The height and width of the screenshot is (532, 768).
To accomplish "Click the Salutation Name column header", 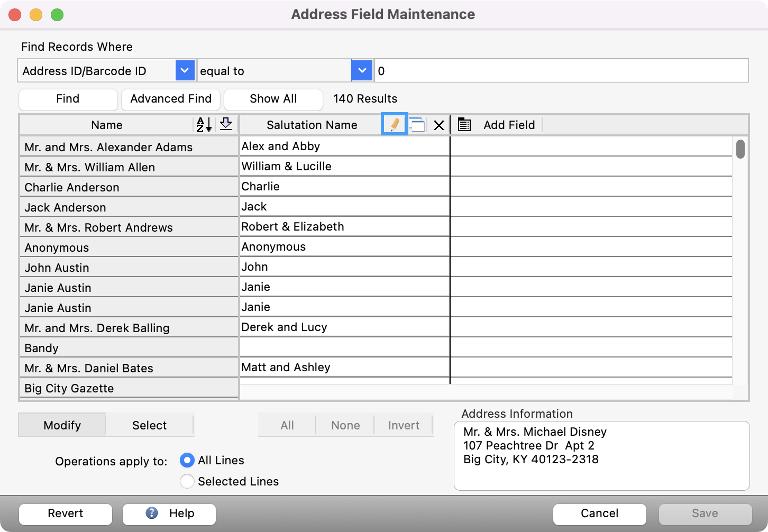I will [312, 125].
